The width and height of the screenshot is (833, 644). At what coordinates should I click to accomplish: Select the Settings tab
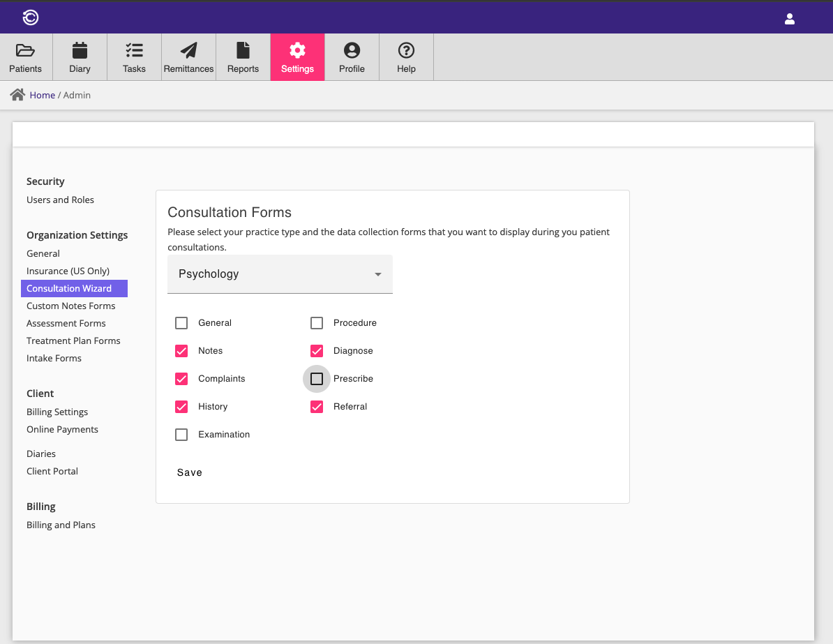point(297,57)
